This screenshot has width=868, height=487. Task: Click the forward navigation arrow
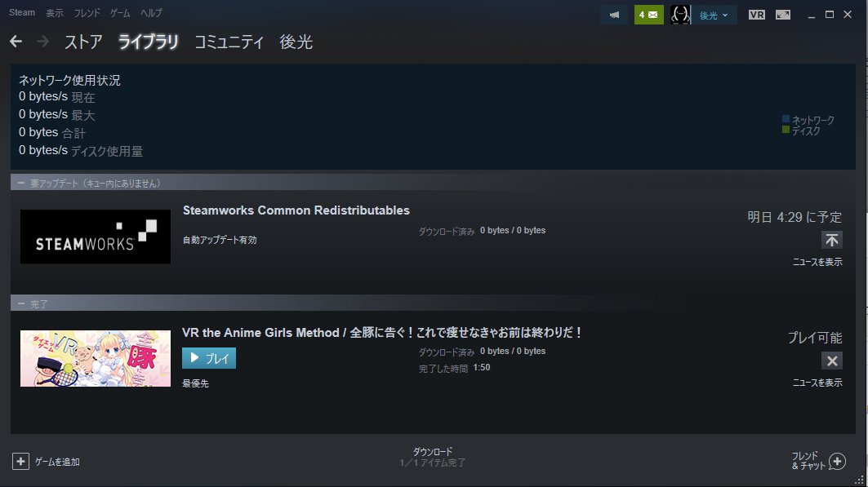(42, 42)
